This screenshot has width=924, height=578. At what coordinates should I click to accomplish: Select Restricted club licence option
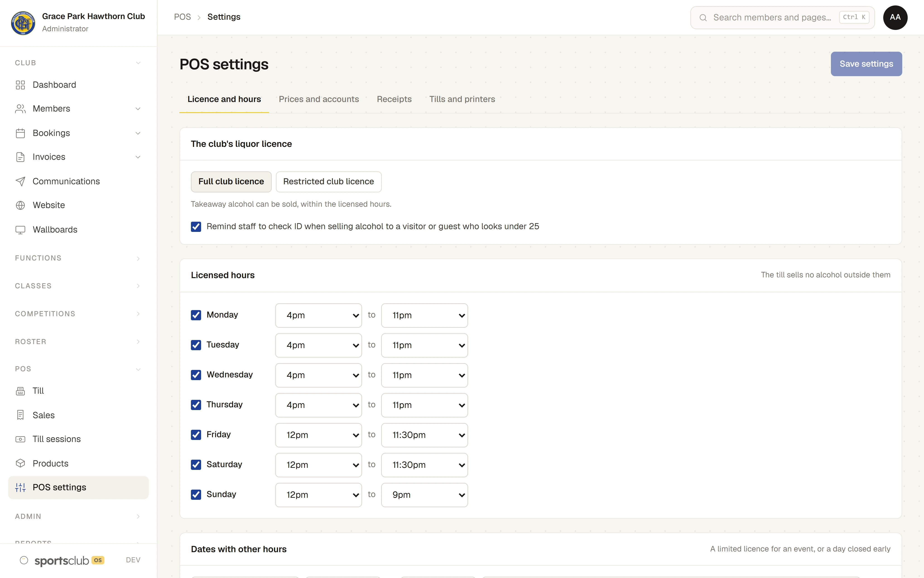pos(328,182)
